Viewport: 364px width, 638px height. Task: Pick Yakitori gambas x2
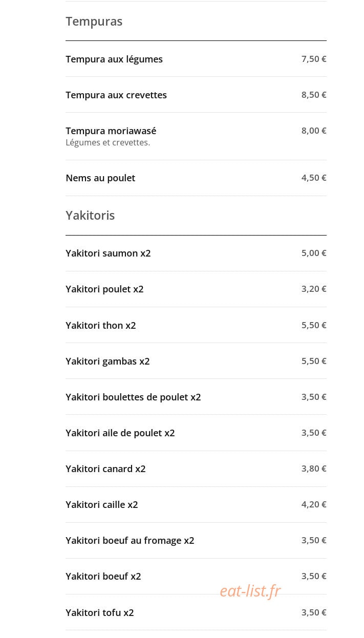tap(196, 361)
